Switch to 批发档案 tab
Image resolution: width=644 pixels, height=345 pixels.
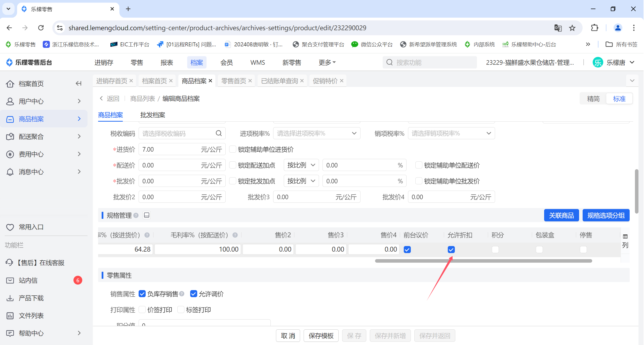pos(153,115)
